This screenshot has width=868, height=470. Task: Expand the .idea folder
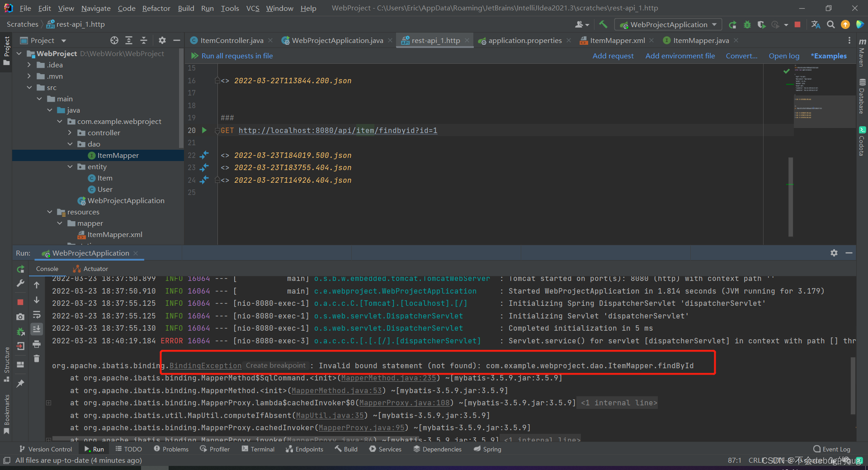pyautogui.click(x=28, y=65)
